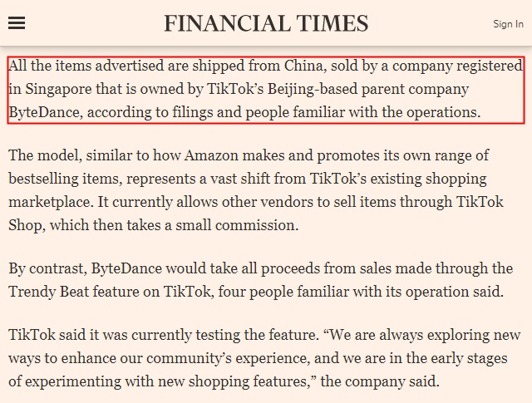Click the word "Singapore" in the article
Screen dimensions: 532x403
58,89
